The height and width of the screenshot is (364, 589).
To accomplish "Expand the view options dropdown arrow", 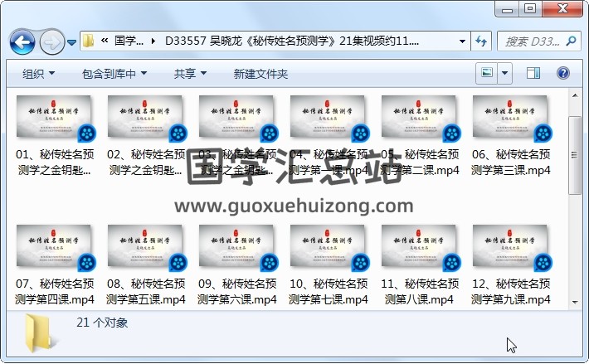I will [504, 74].
